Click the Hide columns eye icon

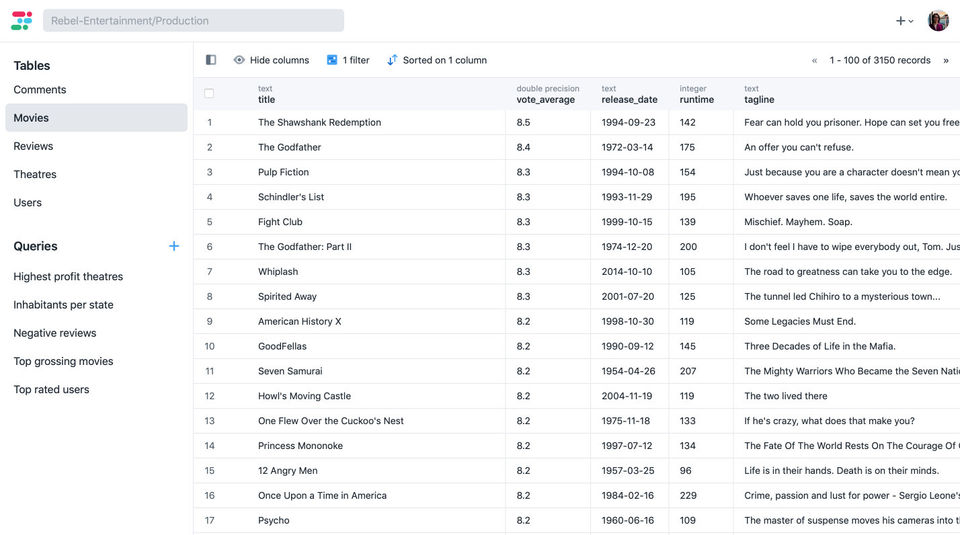click(x=239, y=60)
